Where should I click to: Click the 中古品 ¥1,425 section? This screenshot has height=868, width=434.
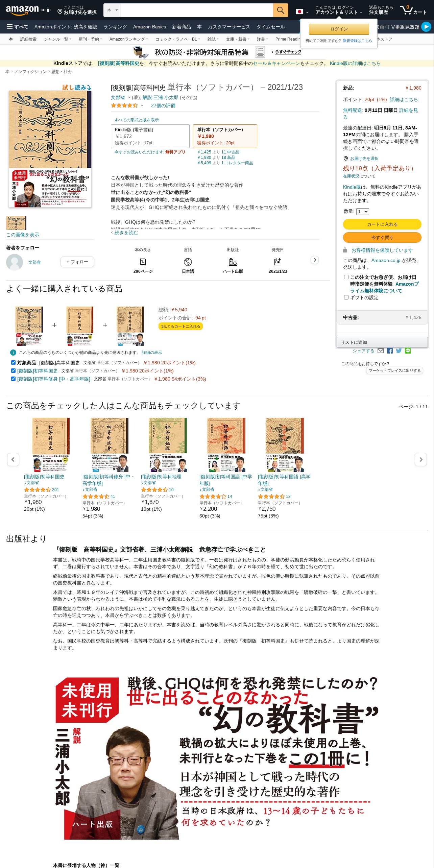(x=382, y=317)
